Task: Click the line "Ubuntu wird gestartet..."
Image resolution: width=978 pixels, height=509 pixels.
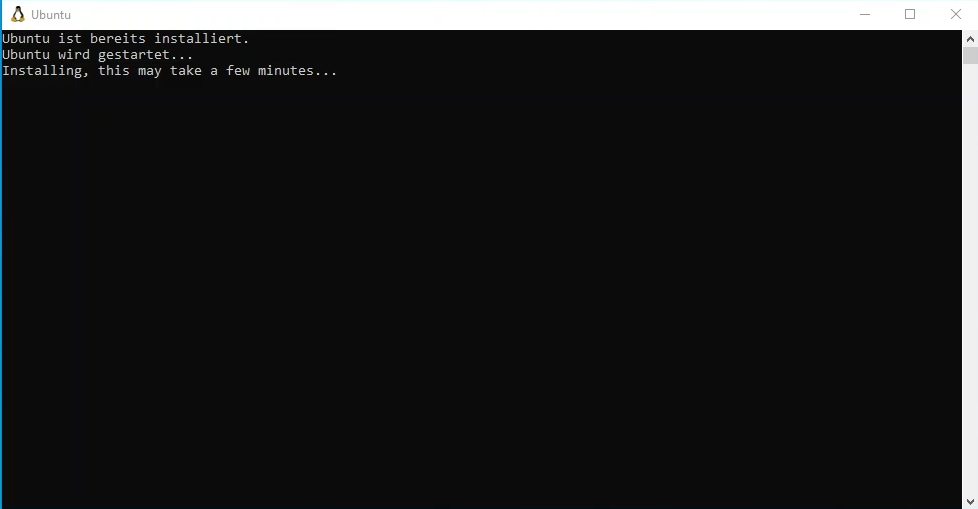Action: [97, 55]
